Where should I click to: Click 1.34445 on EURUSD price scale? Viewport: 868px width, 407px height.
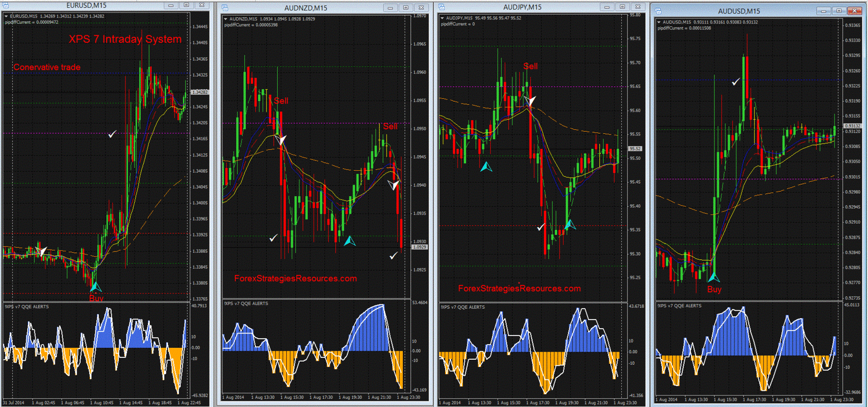point(200,27)
